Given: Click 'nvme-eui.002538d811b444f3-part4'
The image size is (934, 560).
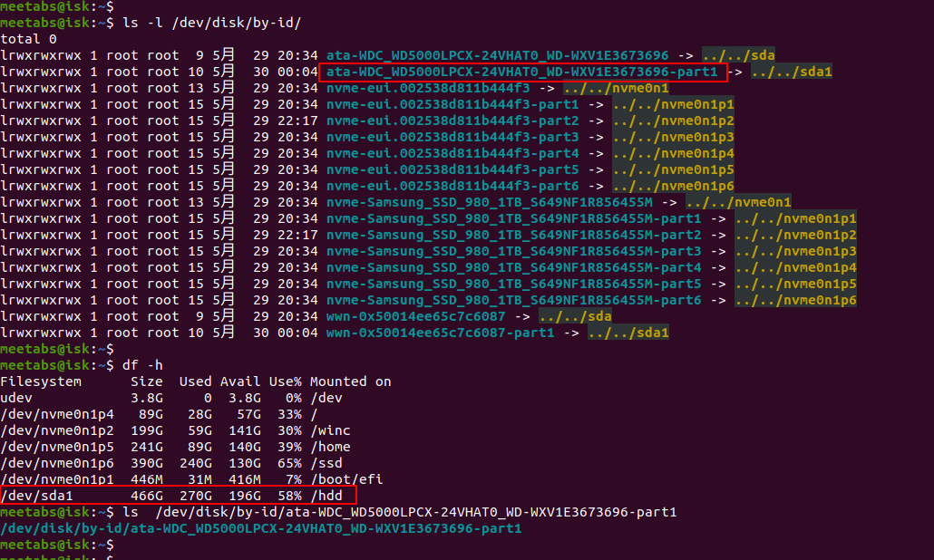Looking at the screenshot, I should click(x=452, y=153).
